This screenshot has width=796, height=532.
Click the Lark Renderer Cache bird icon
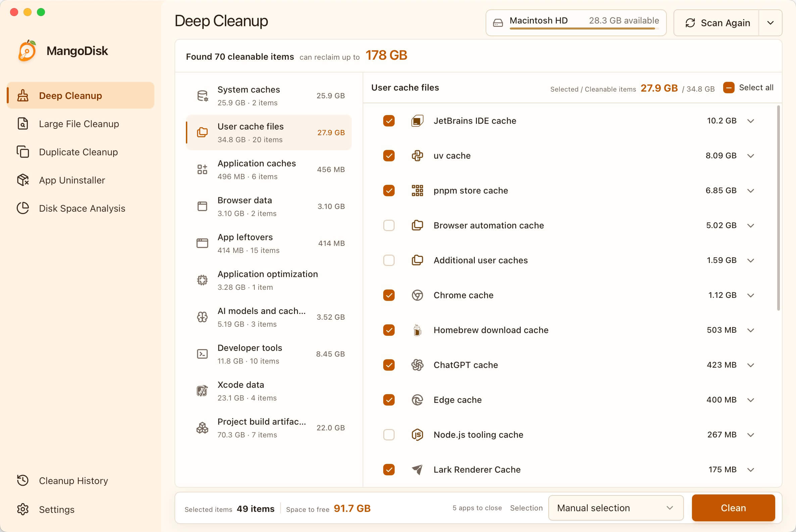coord(417,470)
